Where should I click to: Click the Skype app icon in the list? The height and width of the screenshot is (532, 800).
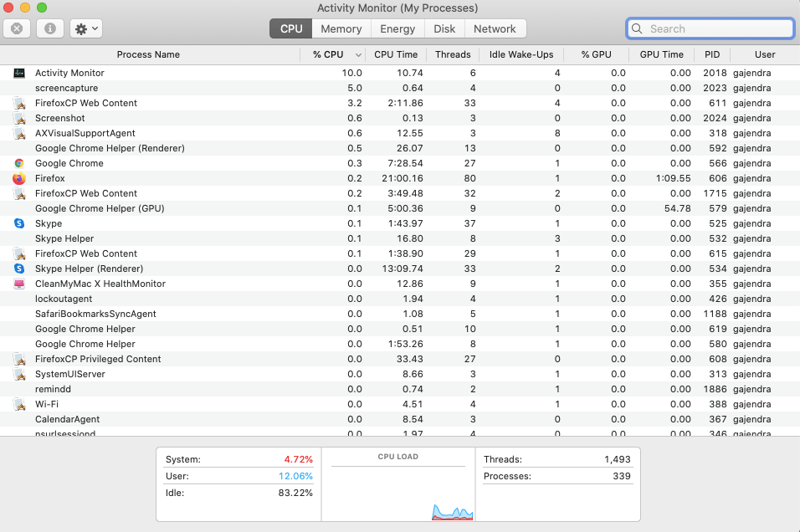click(x=19, y=223)
